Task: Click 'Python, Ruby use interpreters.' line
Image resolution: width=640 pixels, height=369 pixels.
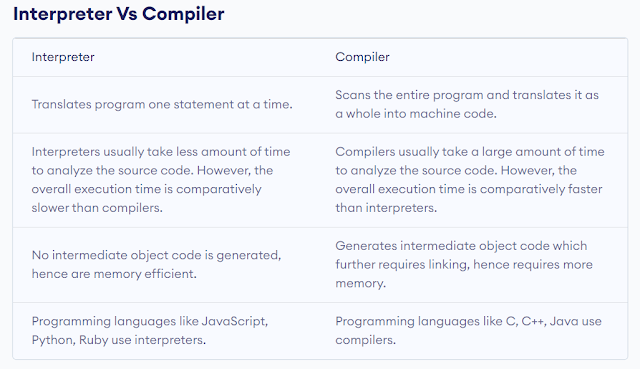Action: pyautogui.click(x=119, y=340)
